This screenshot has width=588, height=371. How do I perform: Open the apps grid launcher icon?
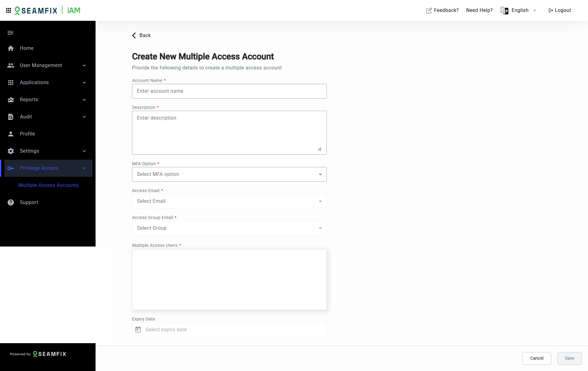click(x=9, y=10)
